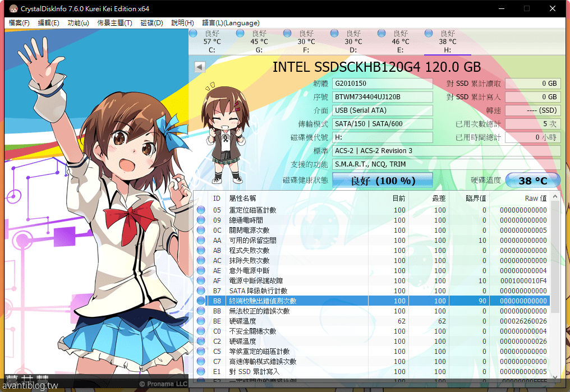Click status orb of attribute 05 row

point(201,210)
